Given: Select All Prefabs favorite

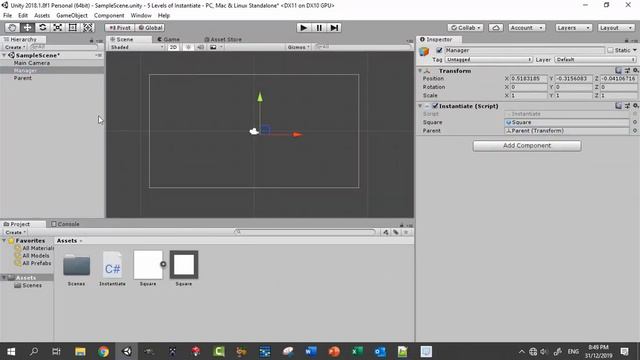Looking at the screenshot, I should [37, 263].
